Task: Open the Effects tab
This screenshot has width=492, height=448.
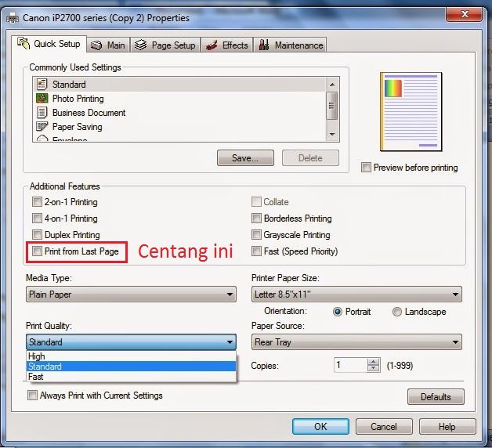Action: 226,45
